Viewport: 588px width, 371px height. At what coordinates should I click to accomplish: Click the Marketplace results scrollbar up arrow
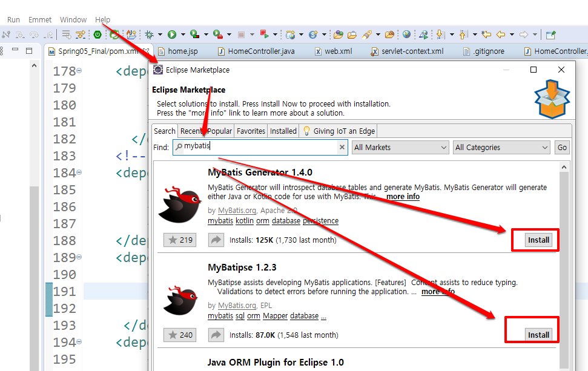coord(564,168)
